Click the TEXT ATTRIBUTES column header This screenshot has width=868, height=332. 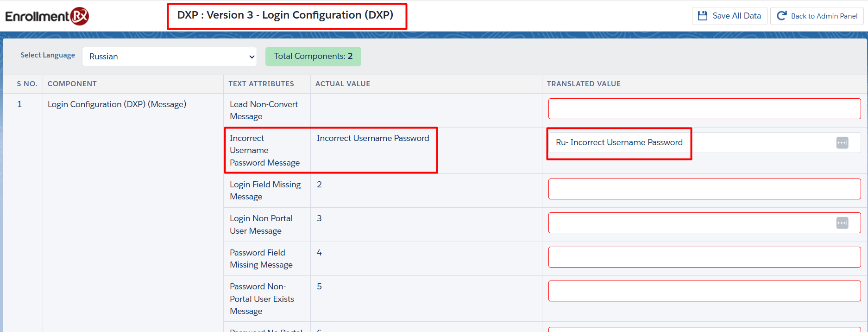click(261, 84)
